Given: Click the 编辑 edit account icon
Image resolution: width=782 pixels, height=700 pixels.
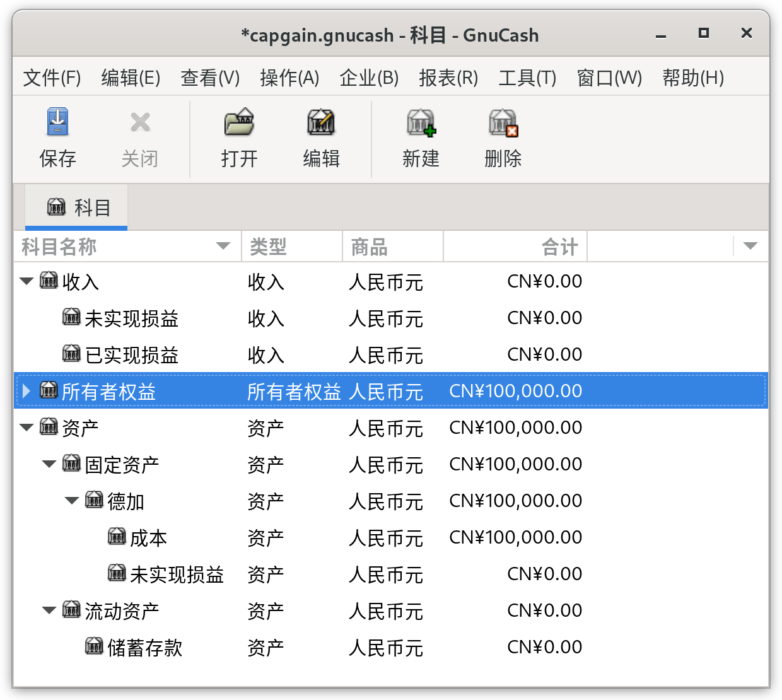Looking at the screenshot, I should coord(321,122).
